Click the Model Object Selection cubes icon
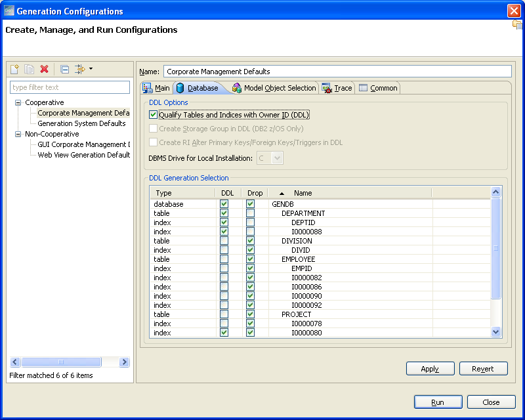Viewport: 525px width, 420px height. (235, 87)
